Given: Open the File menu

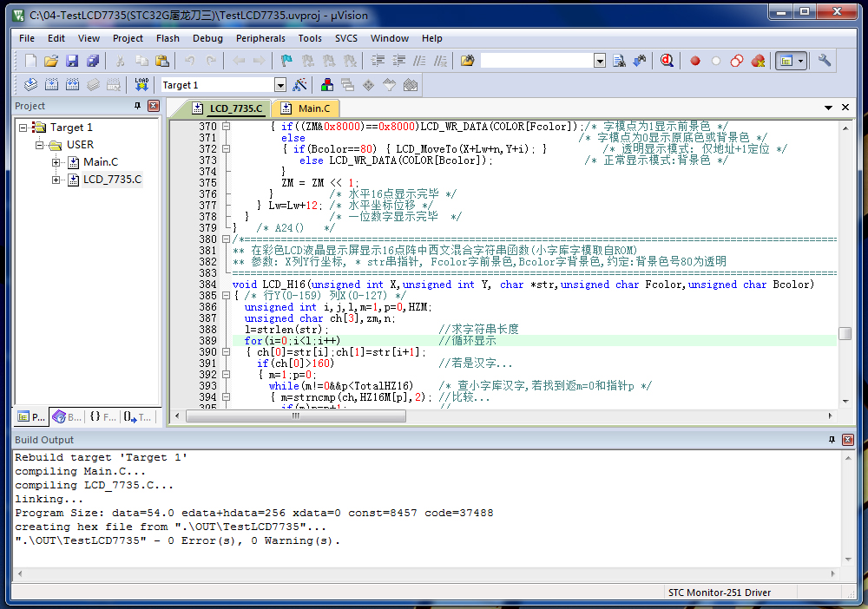Looking at the screenshot, I should point(27,38).
